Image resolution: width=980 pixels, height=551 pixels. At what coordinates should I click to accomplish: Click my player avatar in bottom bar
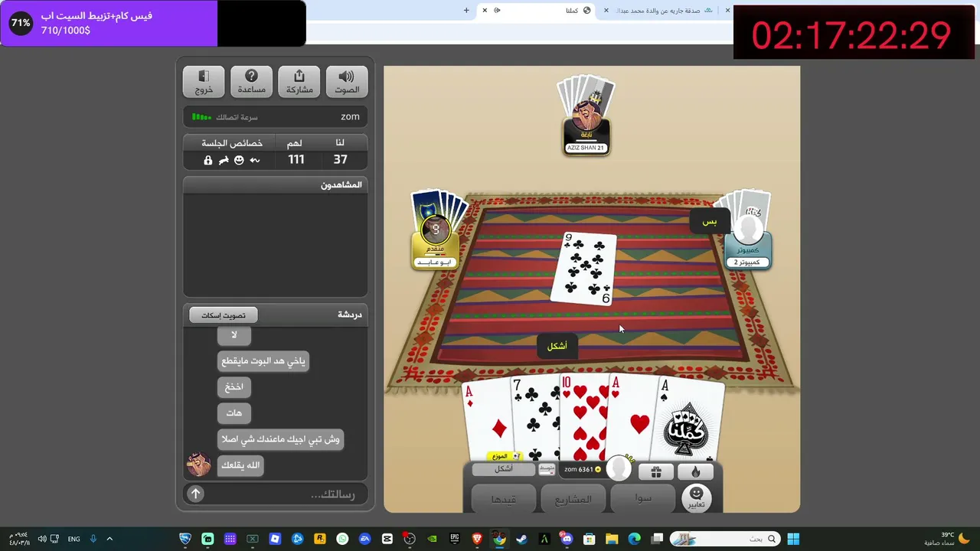click(619, 468)
